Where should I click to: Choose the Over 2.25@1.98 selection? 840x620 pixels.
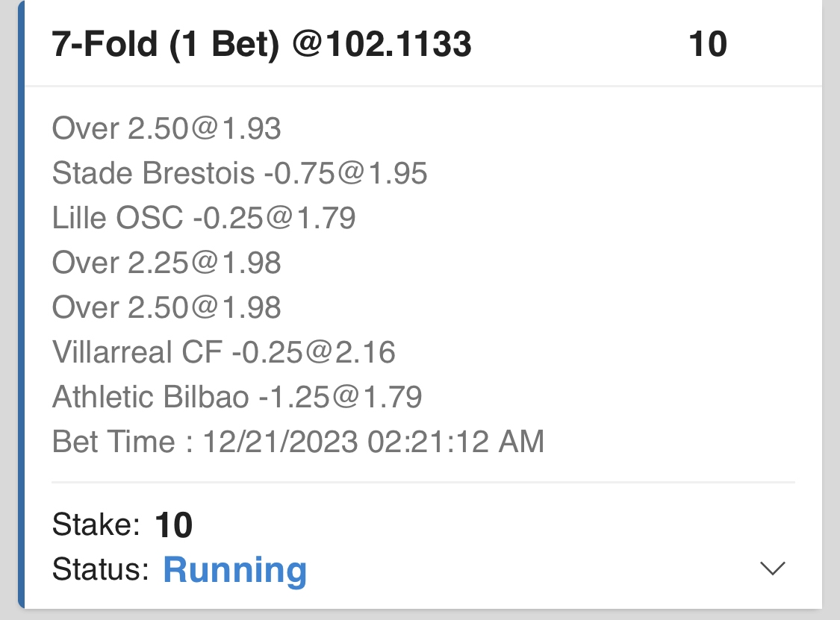(x=167, y=263)
